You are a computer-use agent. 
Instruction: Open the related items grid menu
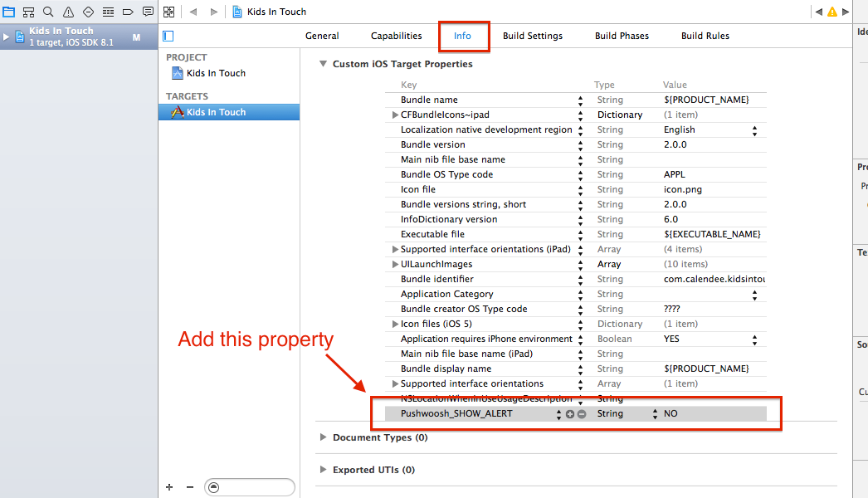coord(168,12)
